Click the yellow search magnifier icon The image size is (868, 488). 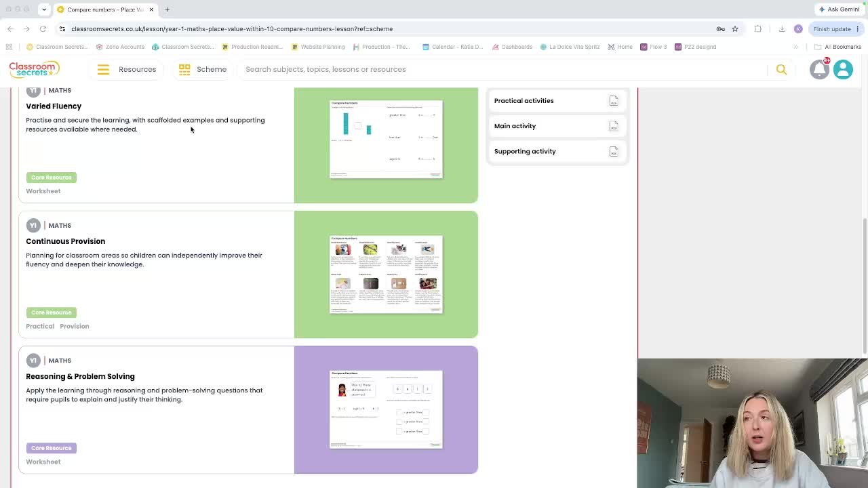(781, 69)
